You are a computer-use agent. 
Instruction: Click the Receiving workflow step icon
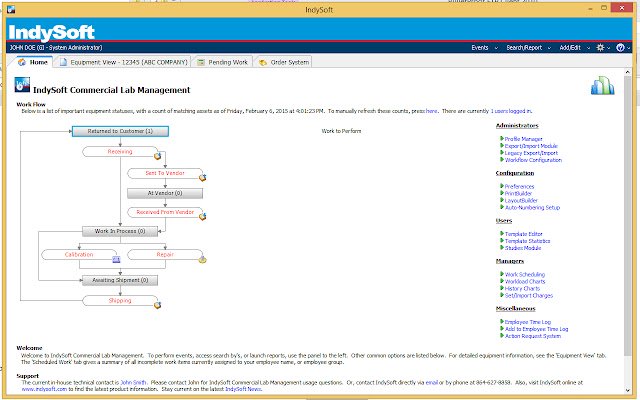157,156
